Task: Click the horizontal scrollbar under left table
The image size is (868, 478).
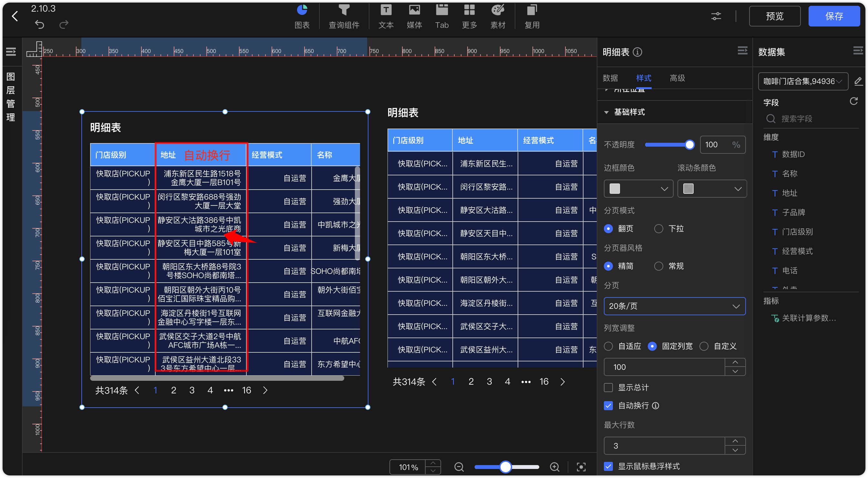Action: (x=217, y=378)
